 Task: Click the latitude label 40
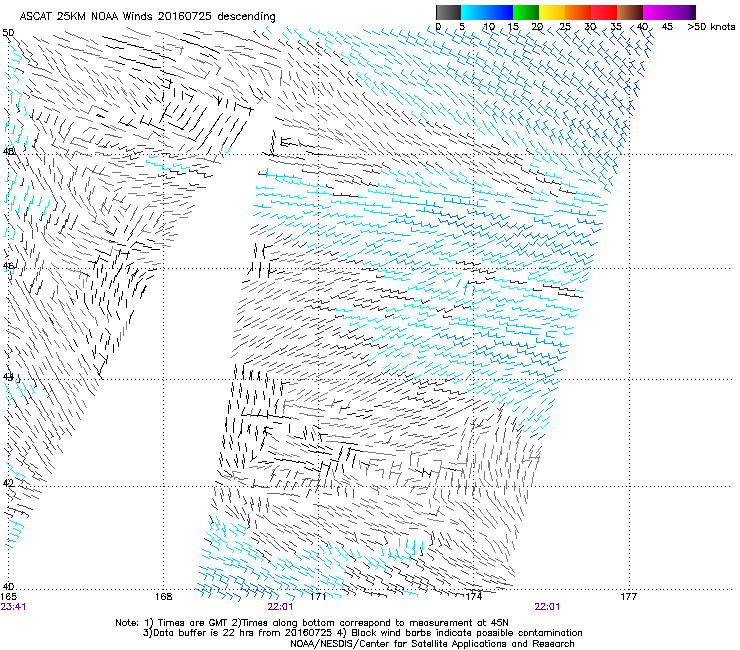[x=8, y=586]
